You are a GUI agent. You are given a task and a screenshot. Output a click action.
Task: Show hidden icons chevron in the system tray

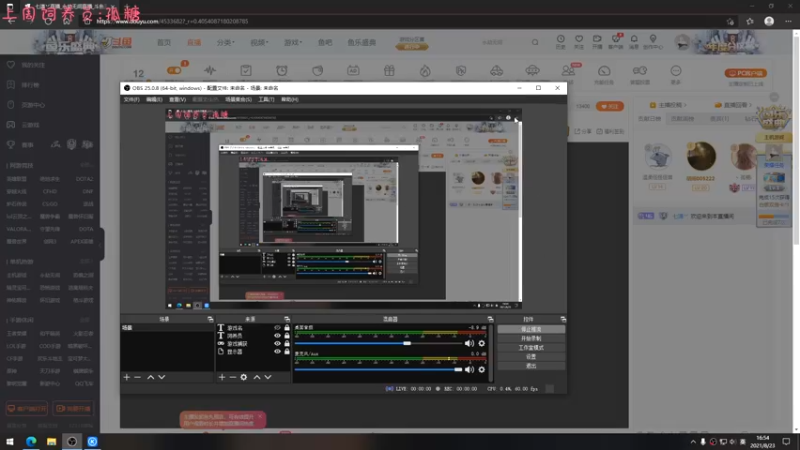point(693,442)
